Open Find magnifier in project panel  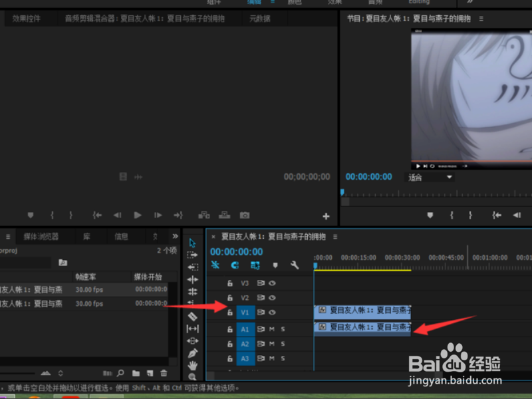(x=120, y=373)
